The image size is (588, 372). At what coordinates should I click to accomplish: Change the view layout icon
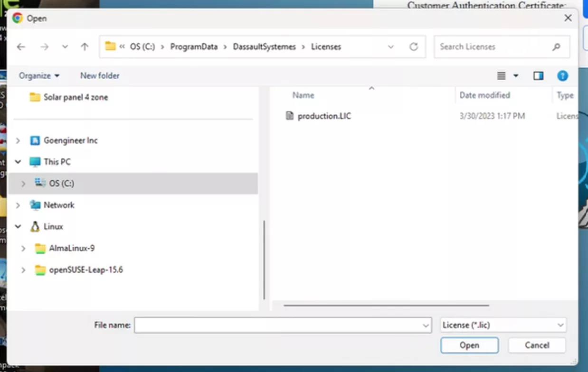coord(501,76)
